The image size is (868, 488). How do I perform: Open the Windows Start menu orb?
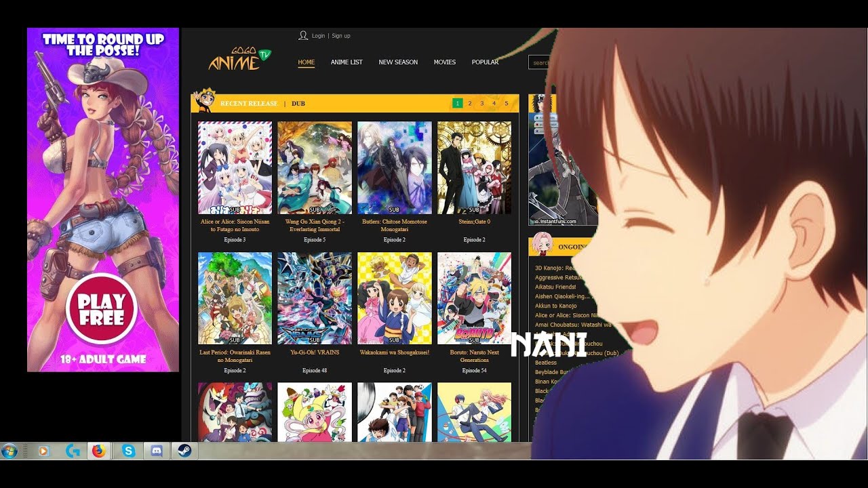pos(10,451)
